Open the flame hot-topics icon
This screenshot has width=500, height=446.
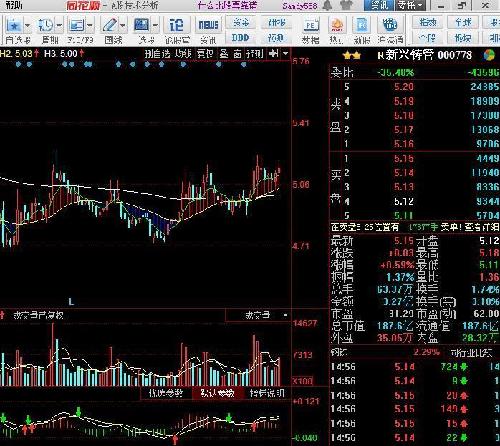tap(336, 25)
